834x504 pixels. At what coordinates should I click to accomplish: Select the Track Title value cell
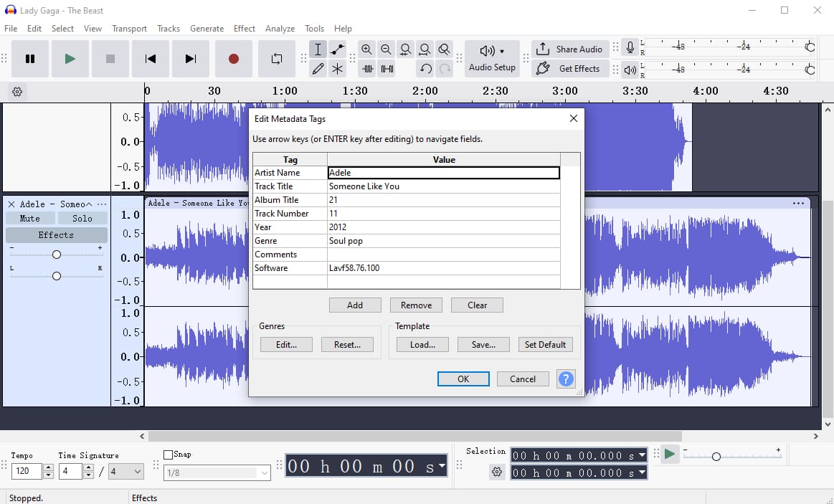coord(444,186)
